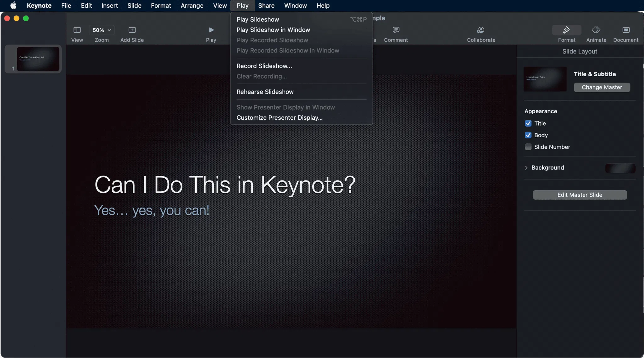Select Rehearse Slideshow menu entry
The width and height of the screenshot is (644, 358).
coord(265,92)
